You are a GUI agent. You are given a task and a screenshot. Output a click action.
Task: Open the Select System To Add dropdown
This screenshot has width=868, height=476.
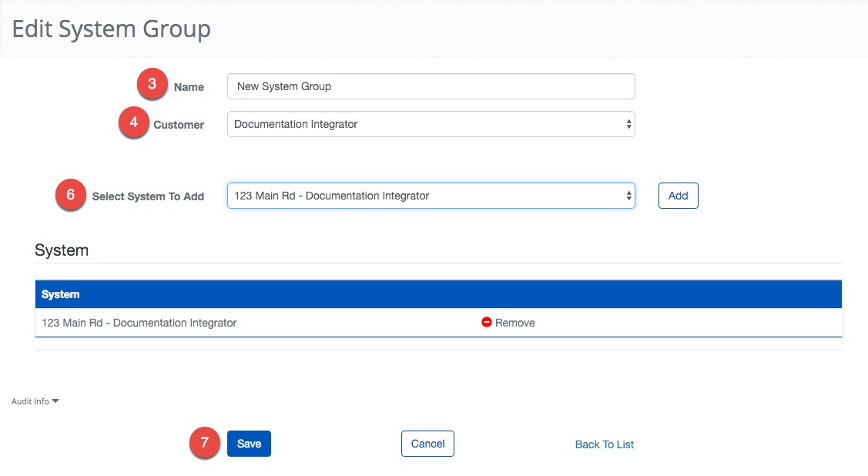click(431, 195)
